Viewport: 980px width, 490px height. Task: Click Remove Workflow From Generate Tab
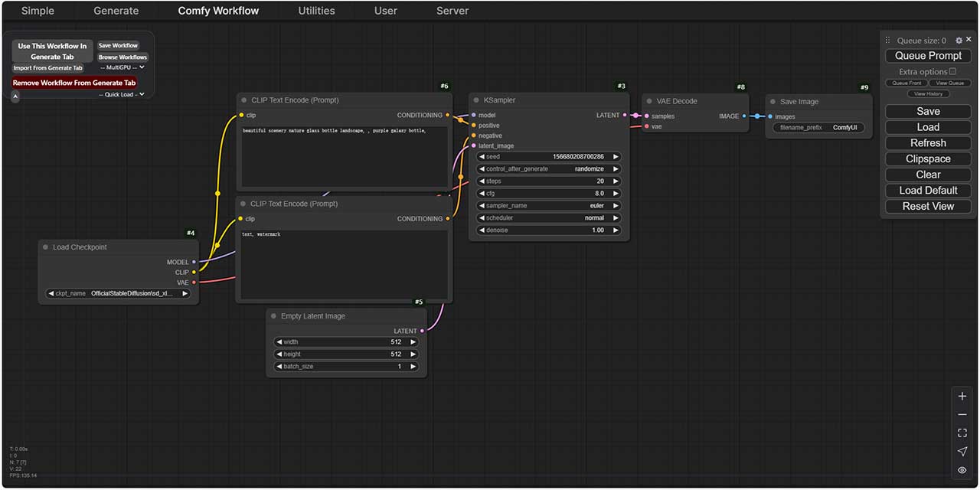pyautogui.click(x=74, y=83)
